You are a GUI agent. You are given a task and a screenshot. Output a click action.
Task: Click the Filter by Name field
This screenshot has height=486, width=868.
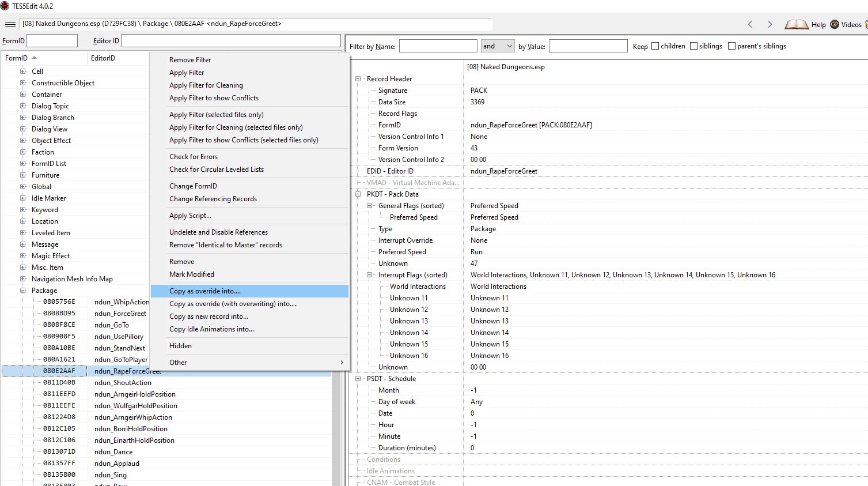click(438, 46)
